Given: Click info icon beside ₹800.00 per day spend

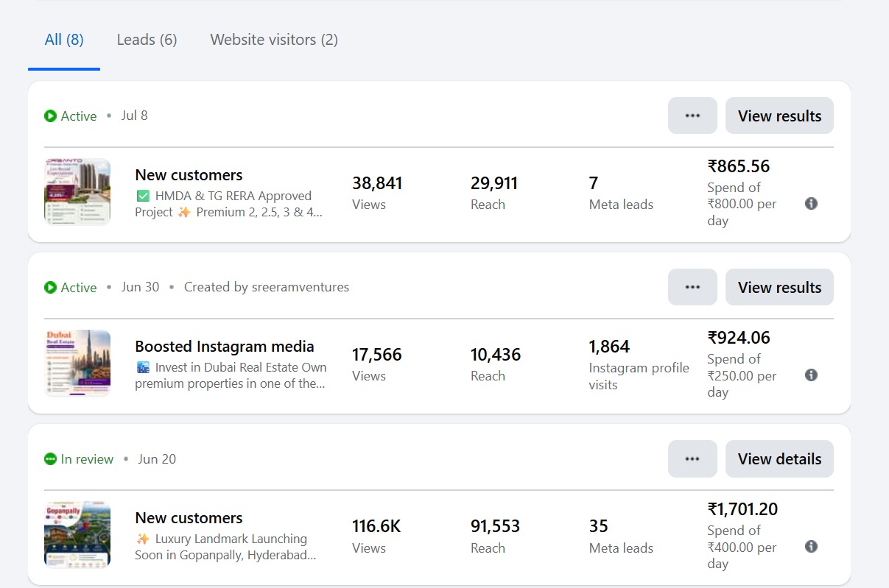Looking at the screenshot, I should click(811, 204).
